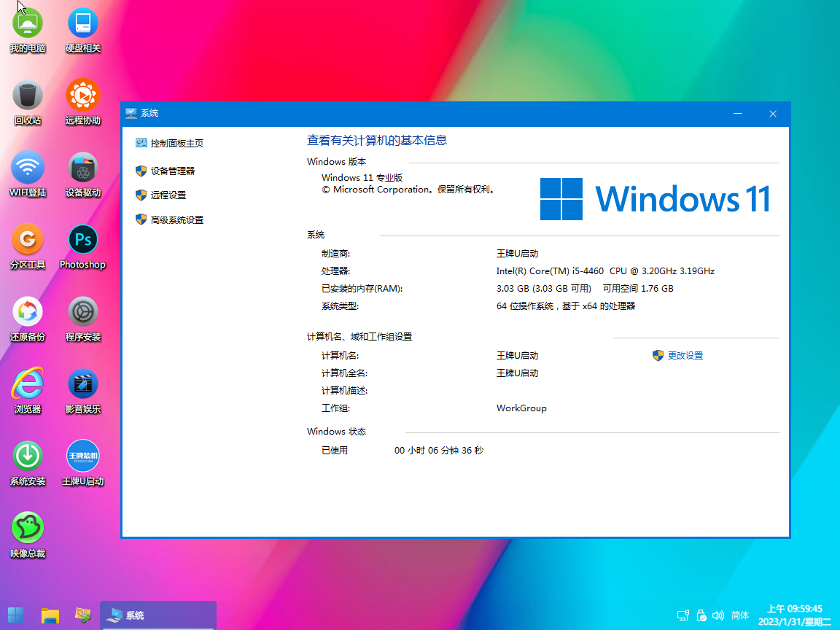Click the USB safely remove tray icon
The width and height of the screenshot is (840, 630).
701,615
